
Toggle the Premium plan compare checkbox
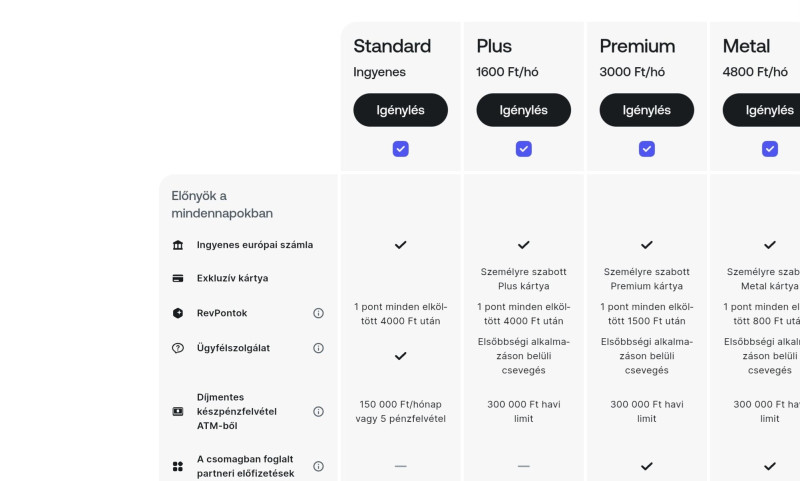[647, 149]
